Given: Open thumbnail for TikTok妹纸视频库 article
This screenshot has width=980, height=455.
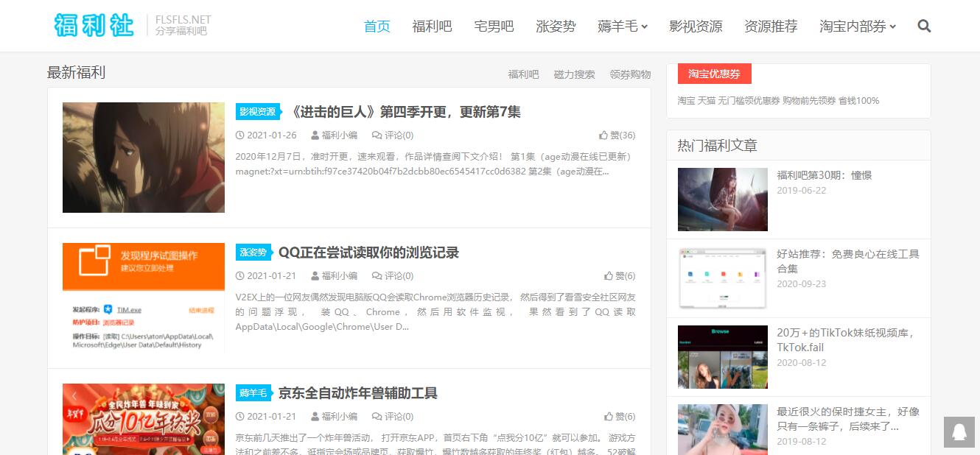Looking at the screenshot, I should point(723,357).
